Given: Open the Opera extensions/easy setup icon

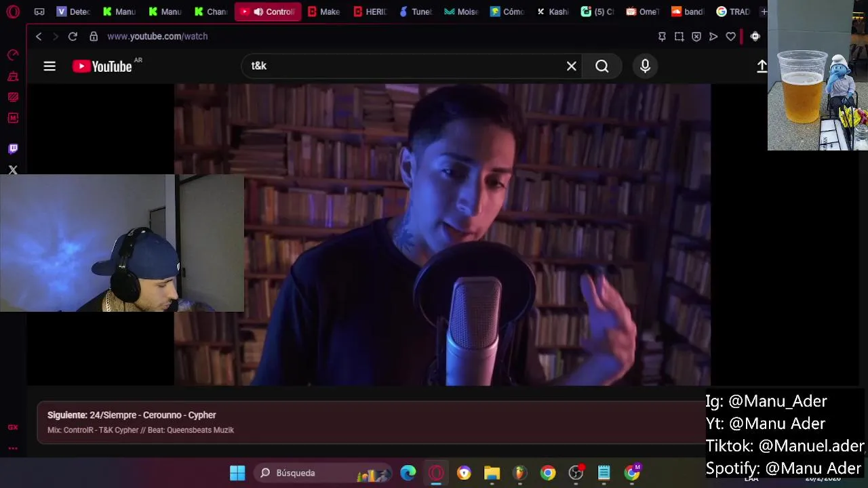Looking at the screenshot, I should click(x=755, y=37).
